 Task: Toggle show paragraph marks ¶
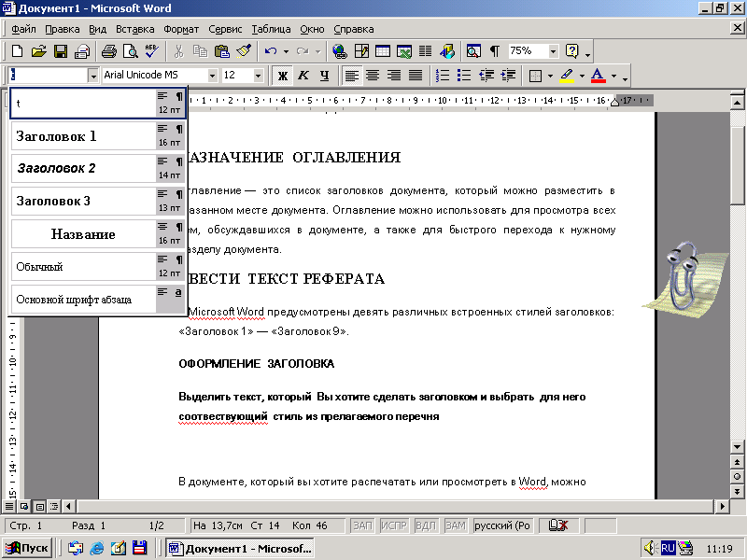tap(495, 51)
